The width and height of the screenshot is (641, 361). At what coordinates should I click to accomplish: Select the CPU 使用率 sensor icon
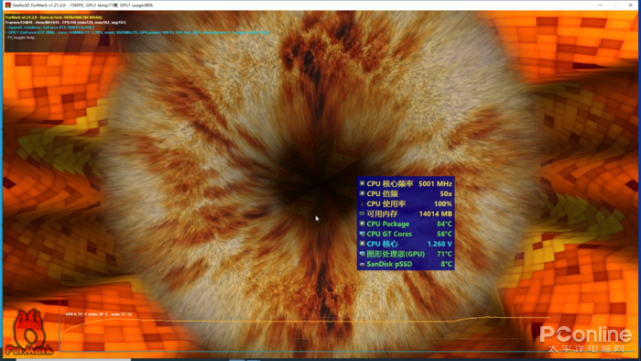(x=362, y=204)
